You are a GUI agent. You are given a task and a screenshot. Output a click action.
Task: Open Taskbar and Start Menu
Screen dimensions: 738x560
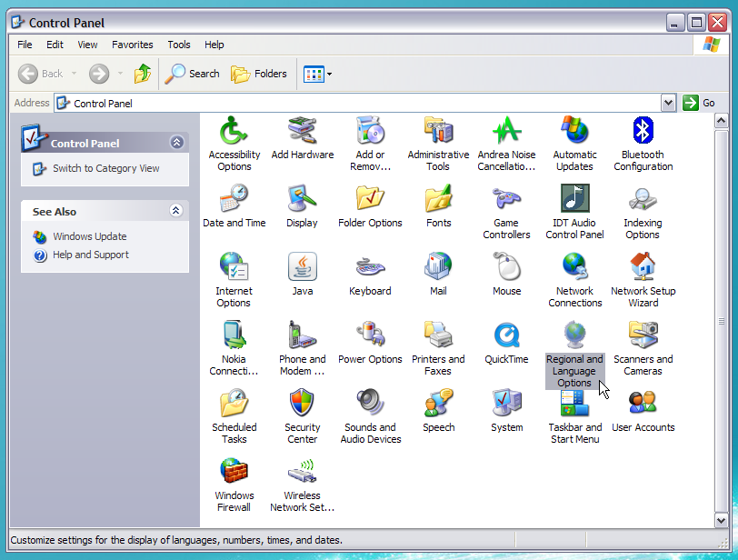click(x=574, y=404)
